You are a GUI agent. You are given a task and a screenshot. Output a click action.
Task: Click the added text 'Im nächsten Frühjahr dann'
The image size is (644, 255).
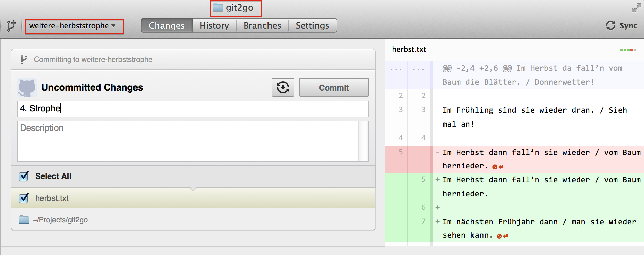click(x=500, y=222)
